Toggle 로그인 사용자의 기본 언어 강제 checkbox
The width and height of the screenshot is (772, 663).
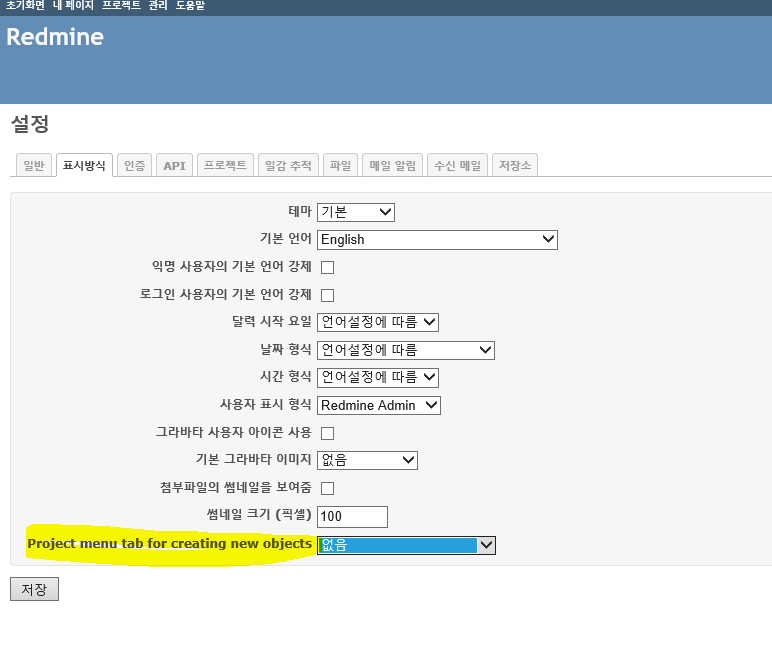tap(327, 295)
